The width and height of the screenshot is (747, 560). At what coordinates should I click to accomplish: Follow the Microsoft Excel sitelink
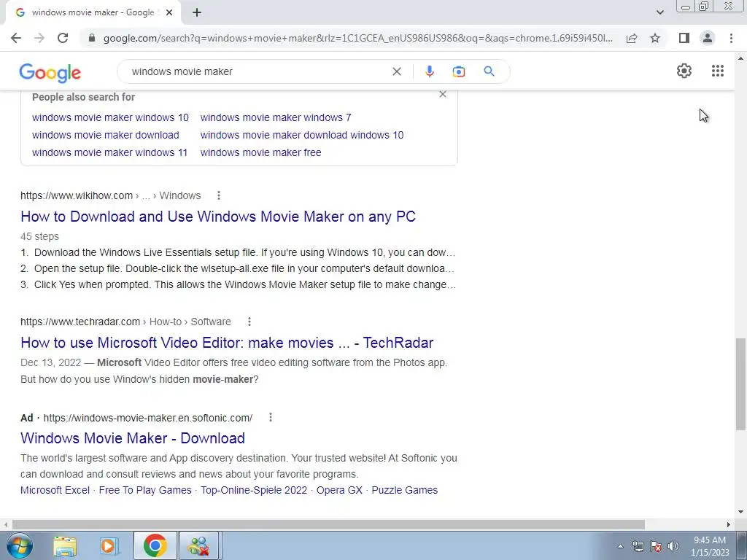pos(55,490)
